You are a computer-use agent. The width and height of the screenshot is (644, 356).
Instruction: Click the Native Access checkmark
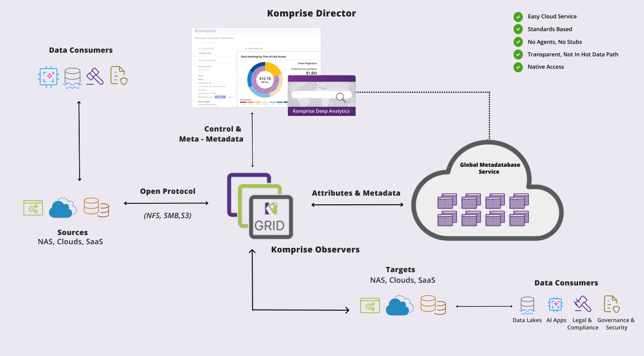[x=518, y=67]
